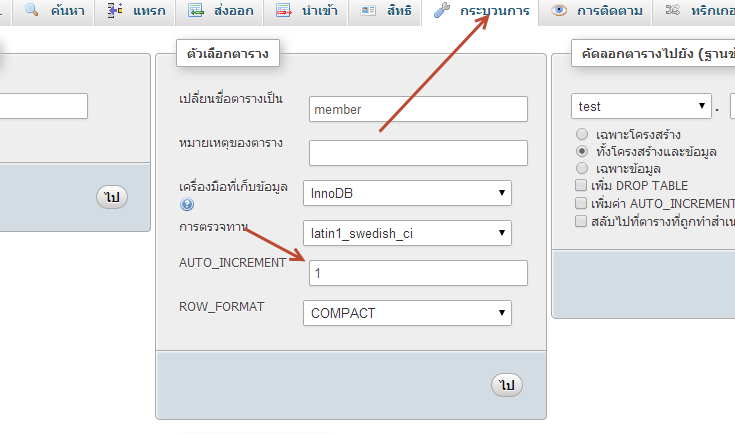Viewport: 735px width, 434px height.
Task: Click the Privileges (สิทธิ) tab icon
Action: [x=368, y=10]
